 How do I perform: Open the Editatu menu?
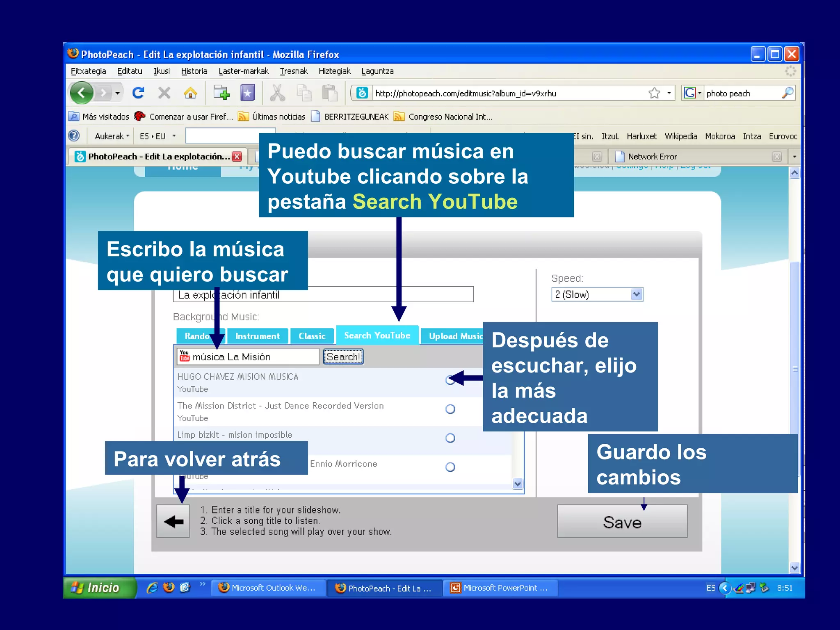[130, 71]
